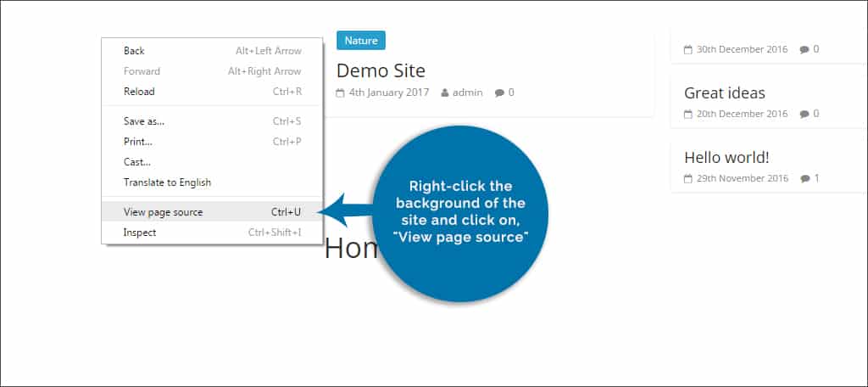Click the 20th December 2016 date

pyautogui.click(x=742, y=114)
